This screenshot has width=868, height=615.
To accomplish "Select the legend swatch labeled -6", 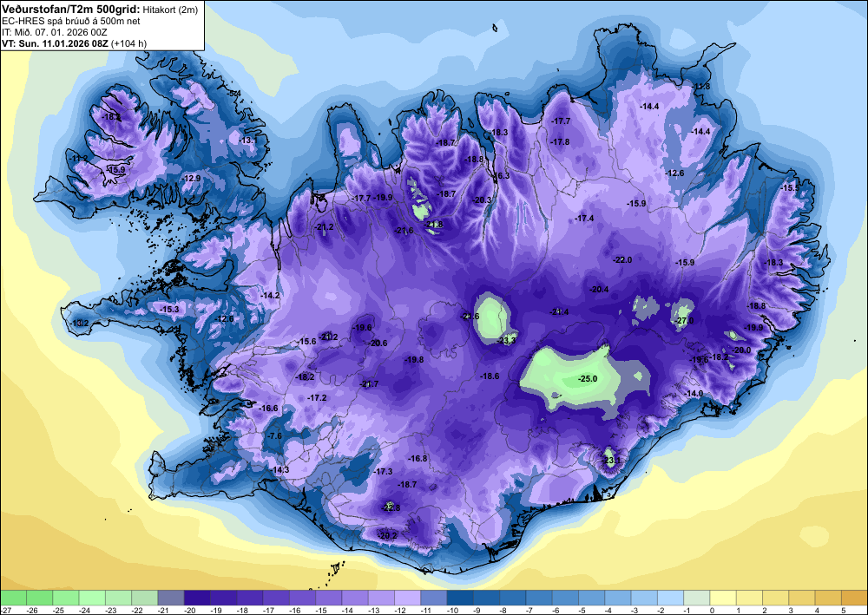I will click(x=565, y=598).
